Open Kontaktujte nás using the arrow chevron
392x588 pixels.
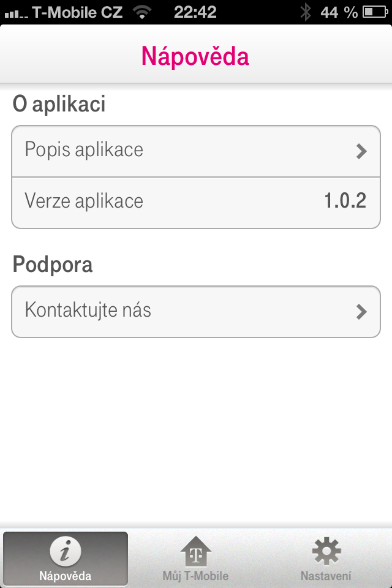(363, 311)
